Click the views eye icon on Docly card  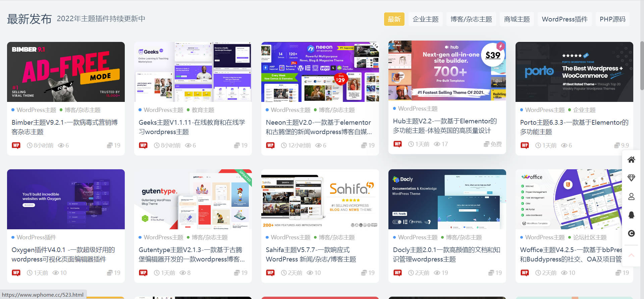coord(437,273)
